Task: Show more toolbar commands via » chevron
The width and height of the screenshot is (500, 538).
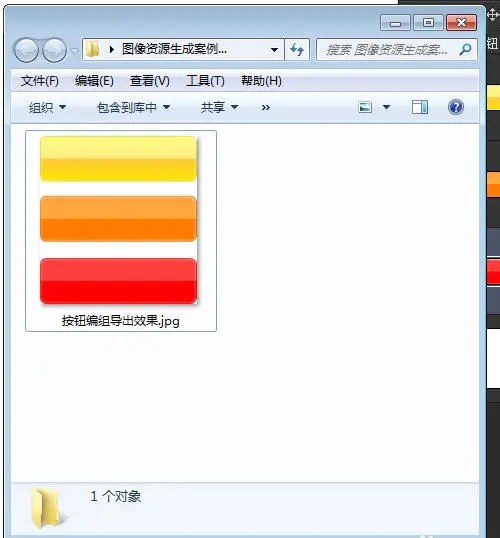Action: point(266,108)
